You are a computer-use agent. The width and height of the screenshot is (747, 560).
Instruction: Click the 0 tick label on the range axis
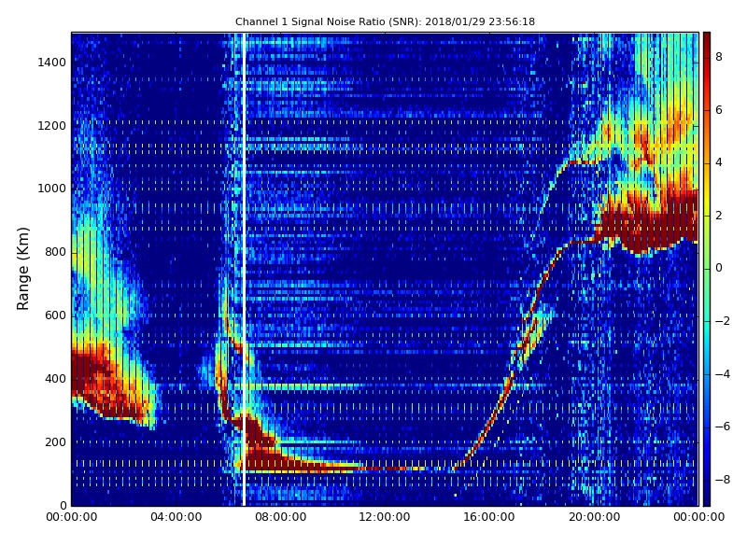(x=63, y=505)
